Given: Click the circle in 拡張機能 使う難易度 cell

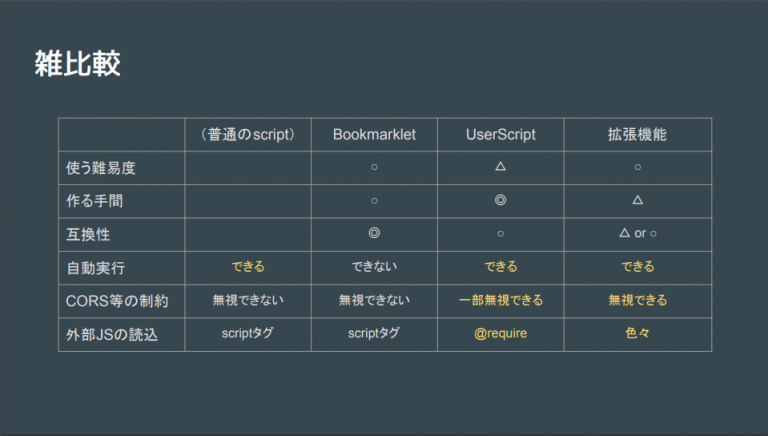Looking at the screenshot, I should point(638,168).
